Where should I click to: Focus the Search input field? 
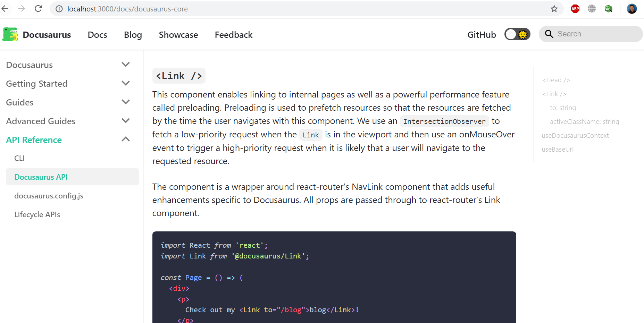click(x=591, y=34)
